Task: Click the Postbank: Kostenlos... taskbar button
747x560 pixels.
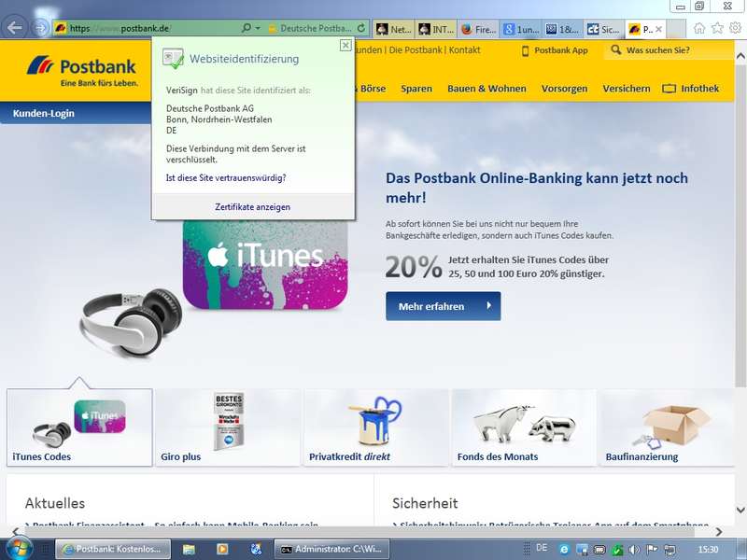Action: 113,550
